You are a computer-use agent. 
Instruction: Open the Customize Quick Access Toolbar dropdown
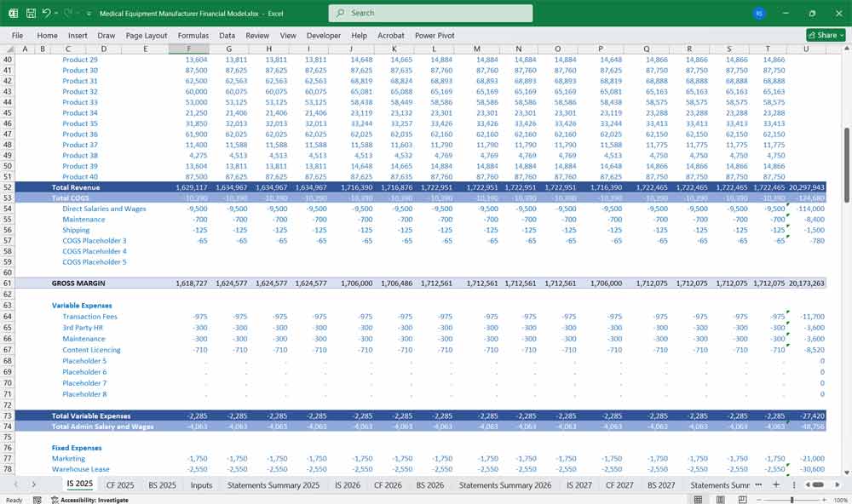click(x=88, y=12)
